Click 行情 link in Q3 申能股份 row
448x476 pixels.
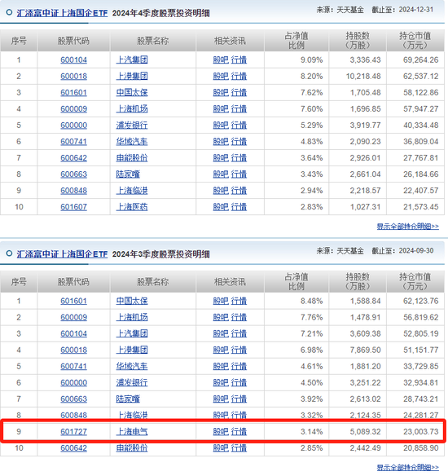tap(239, 448)
